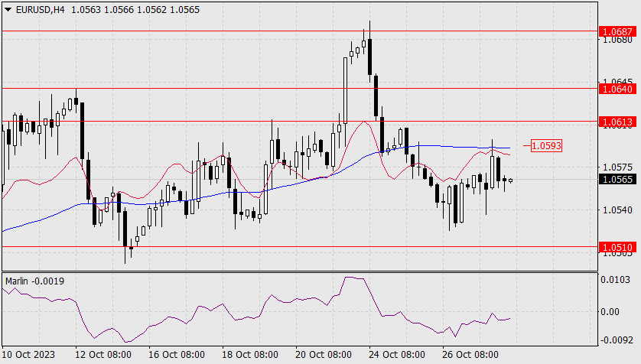The image size is (641, 364).
Task: Select the 1.0540 price axis value
Action: (x=617, y=210)
